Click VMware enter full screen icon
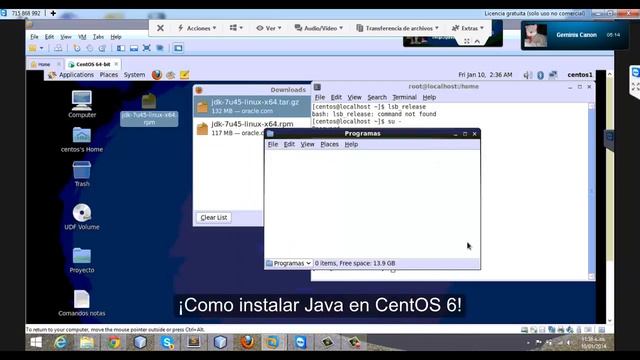This screenshot has width=640, height=360. (x=147, y=48)
